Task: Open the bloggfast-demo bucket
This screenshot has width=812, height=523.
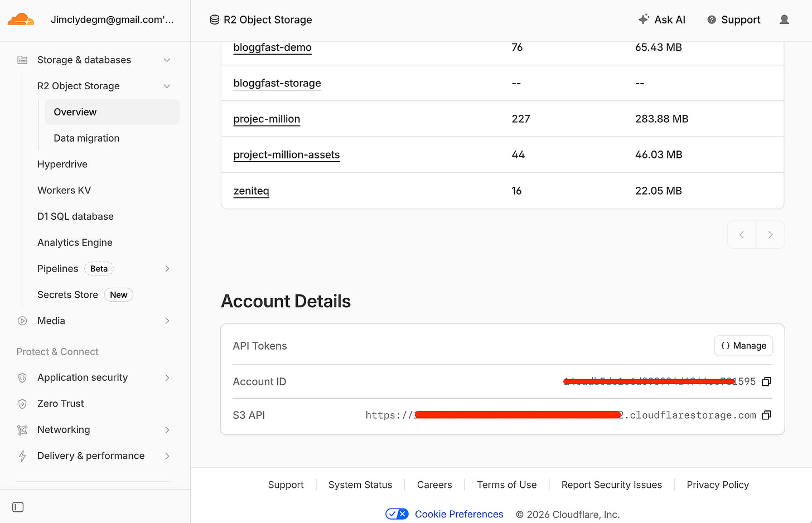Action: pyautogui.click(x=272, y=47)
